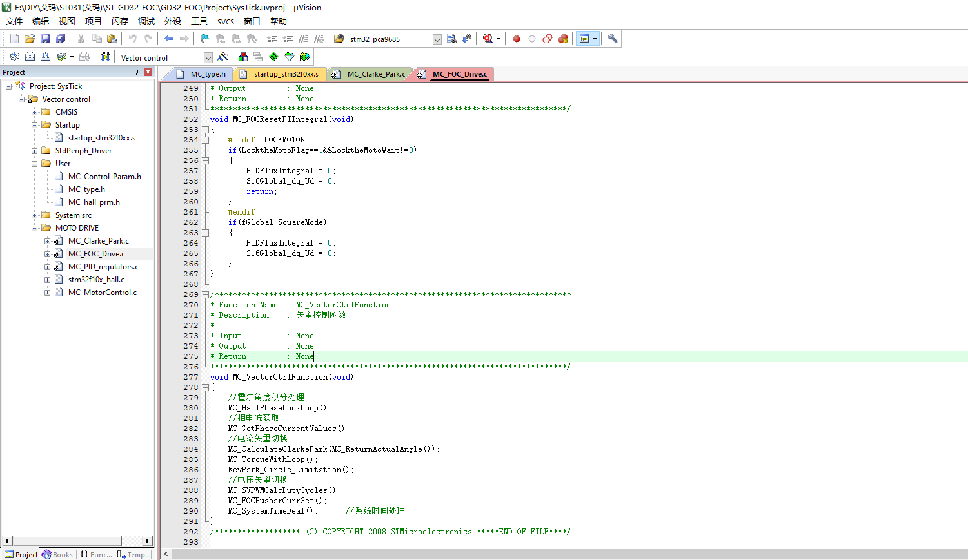968x560 pixels.
Task: Switch to the Temp... panel tab
Action: pos(133,554)
